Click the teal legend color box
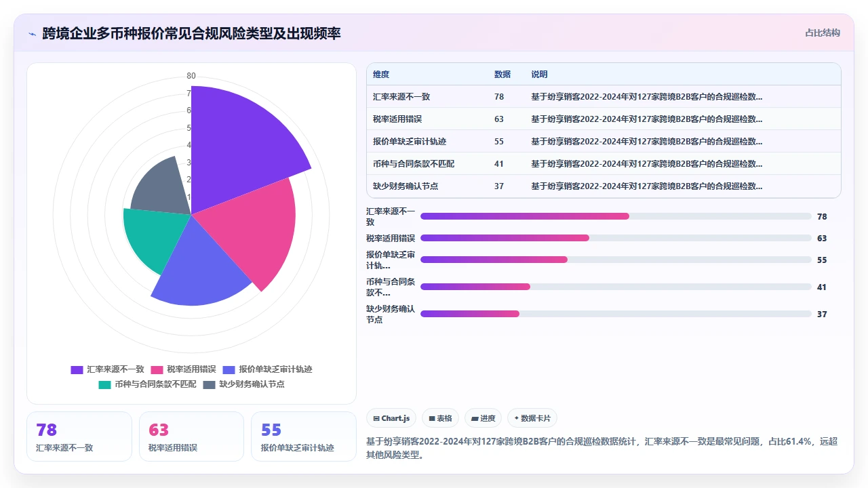This screenshot has height=488, width=868. pyautogui.click(x=104, y=384)
